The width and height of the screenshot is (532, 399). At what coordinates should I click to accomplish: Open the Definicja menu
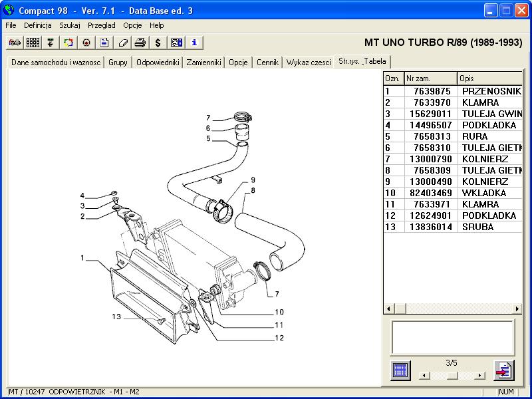click(x=38, y=25)
